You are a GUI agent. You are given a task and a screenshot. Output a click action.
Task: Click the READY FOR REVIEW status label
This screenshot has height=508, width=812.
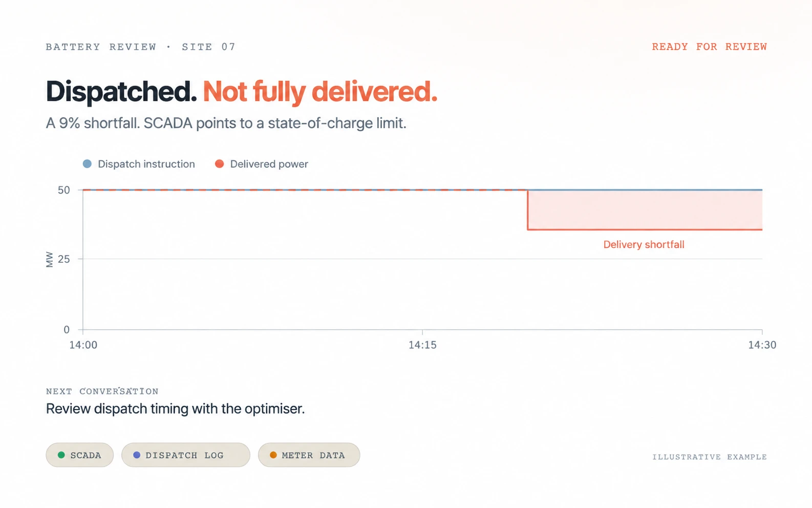(709, 47)
